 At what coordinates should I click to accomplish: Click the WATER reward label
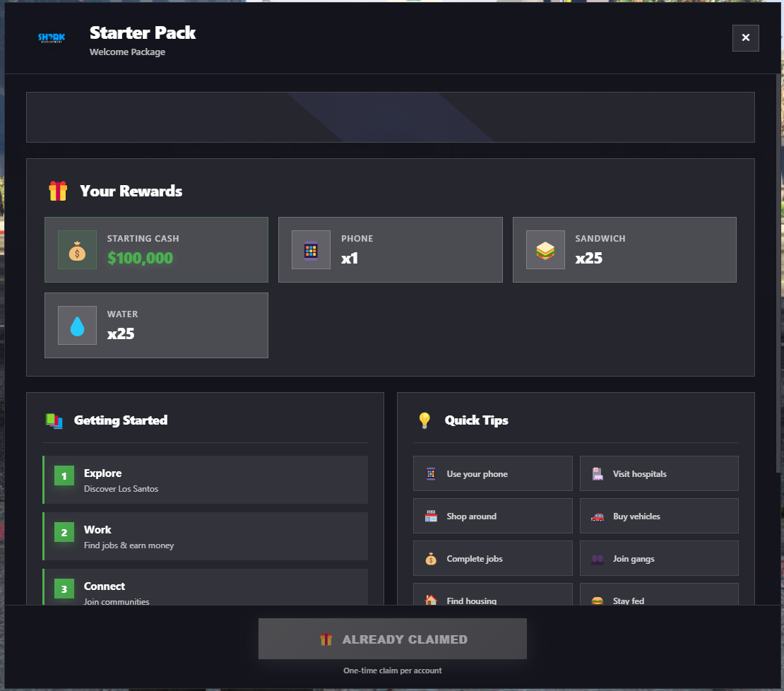tap(122, 314)
